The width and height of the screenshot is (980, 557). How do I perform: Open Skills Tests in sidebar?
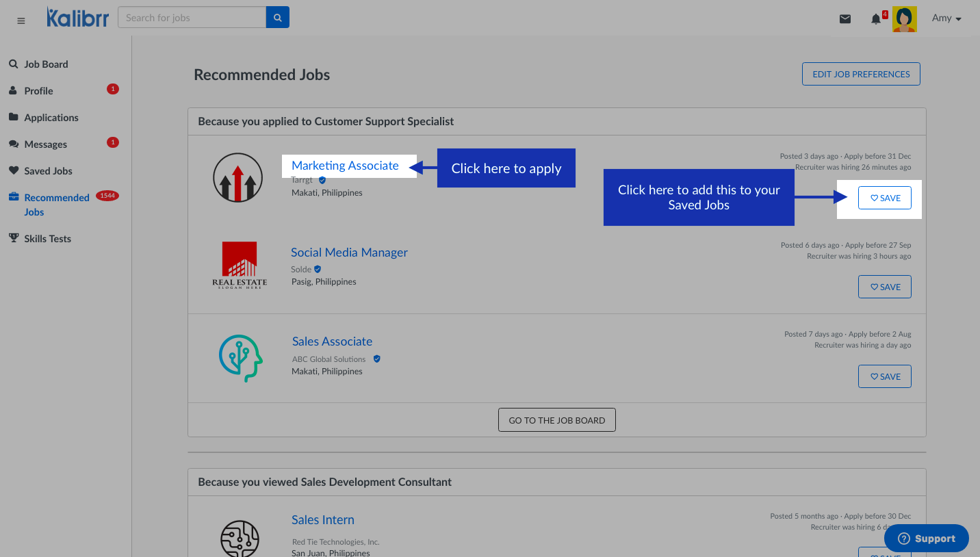coord(47,239)
